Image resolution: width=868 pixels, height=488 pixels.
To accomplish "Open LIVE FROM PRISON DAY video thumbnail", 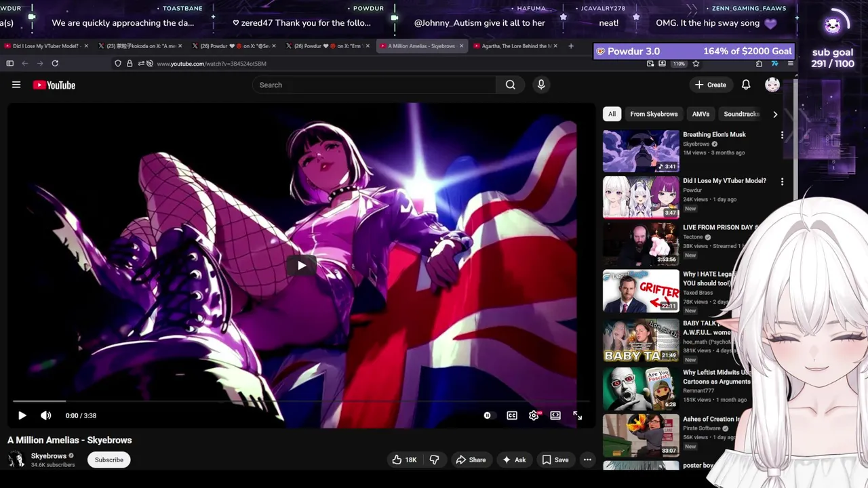I will 641,244.
